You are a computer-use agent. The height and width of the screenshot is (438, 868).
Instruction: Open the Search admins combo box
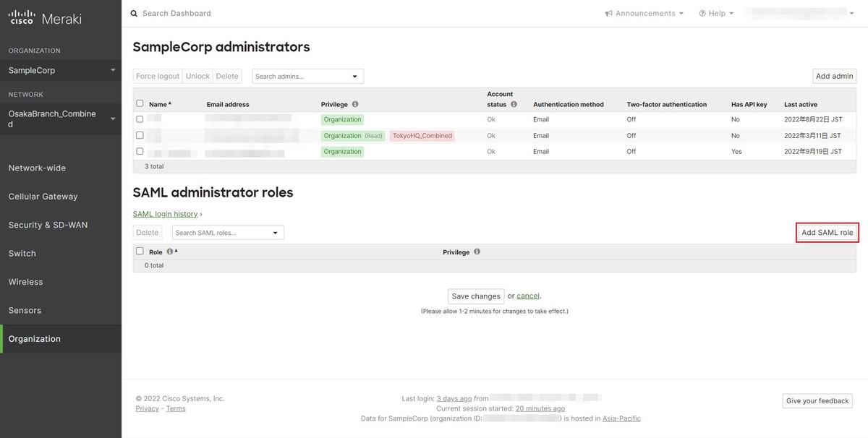[x=307, y=76]
